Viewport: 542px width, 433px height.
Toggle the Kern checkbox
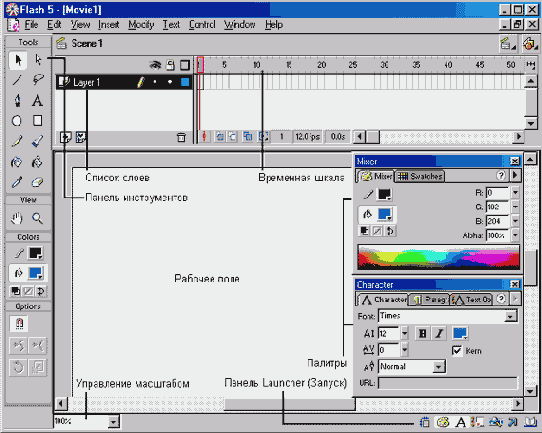tap(457, 351)
